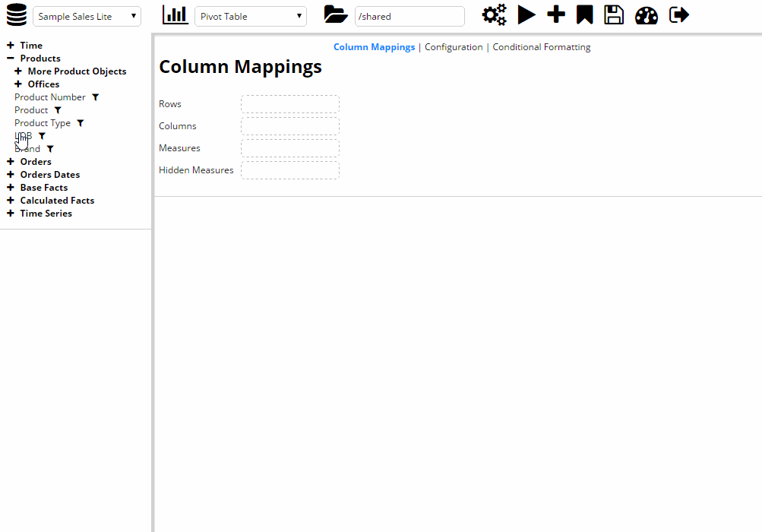Expand the Offices subfolder
762x532 pixels.
[18, 84]
